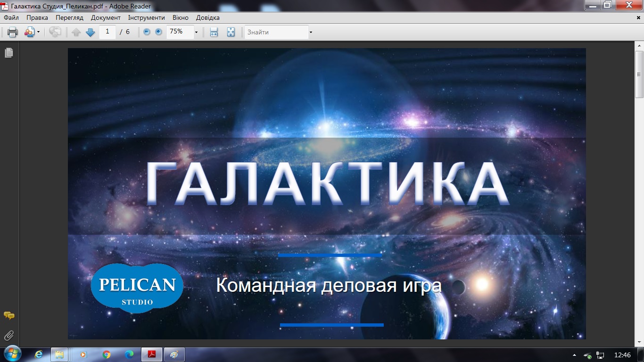Click the PELICAN STUDIO logo on the page

[x=137, y=288]
